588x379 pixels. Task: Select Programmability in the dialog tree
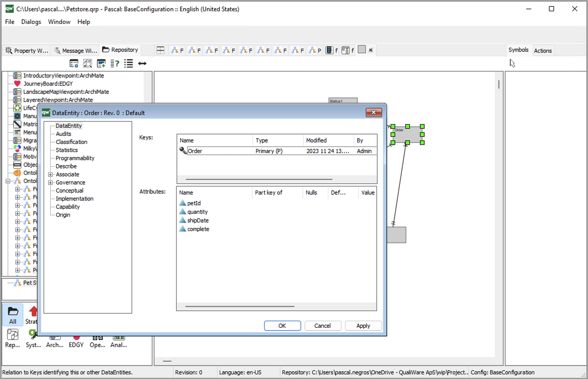coord(75,158)
